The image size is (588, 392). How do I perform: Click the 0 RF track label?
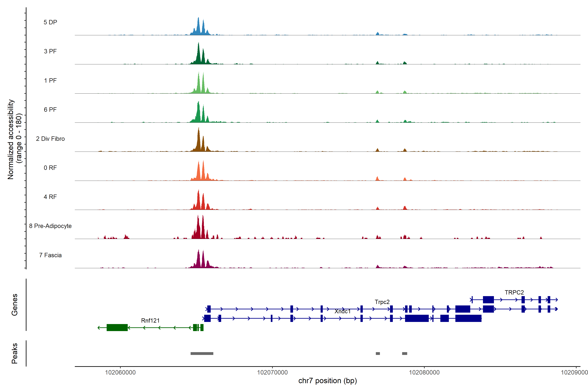tap(50, 168)
